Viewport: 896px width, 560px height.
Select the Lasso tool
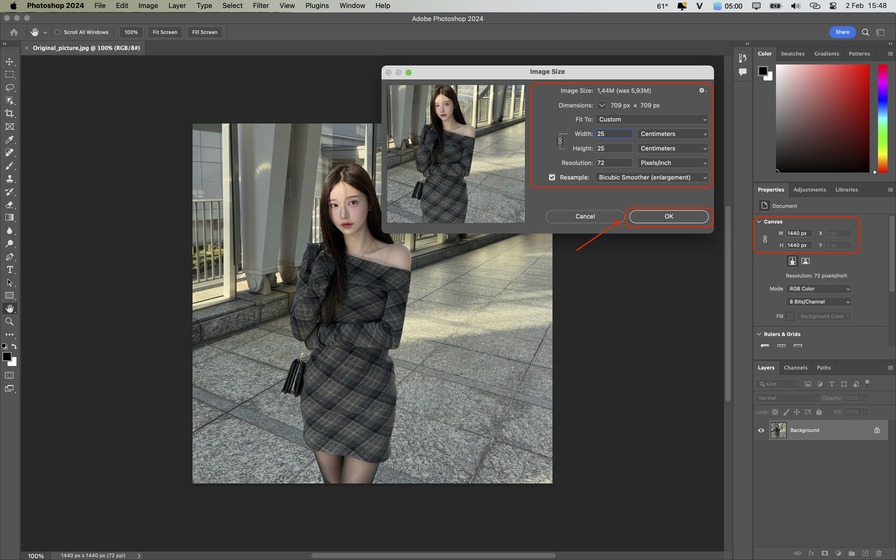(10, 87)
